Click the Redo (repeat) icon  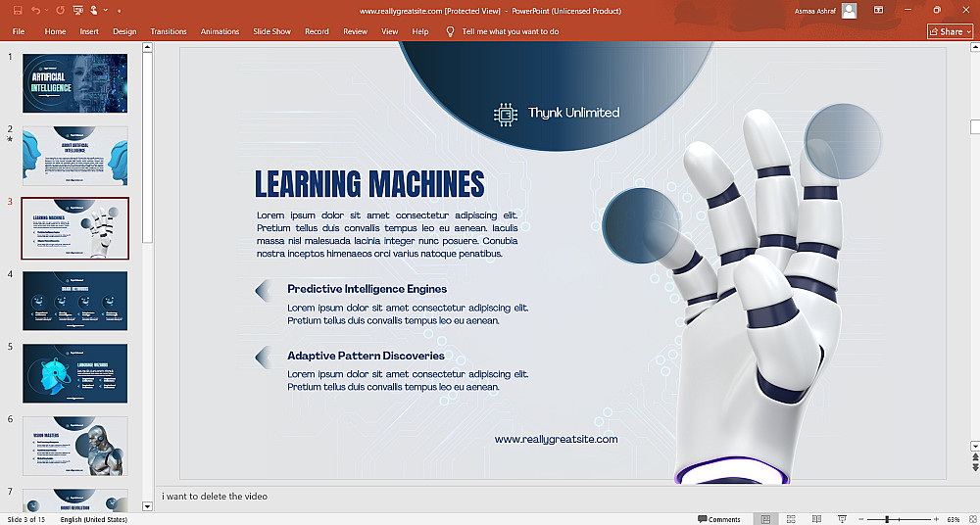point(60,10)
